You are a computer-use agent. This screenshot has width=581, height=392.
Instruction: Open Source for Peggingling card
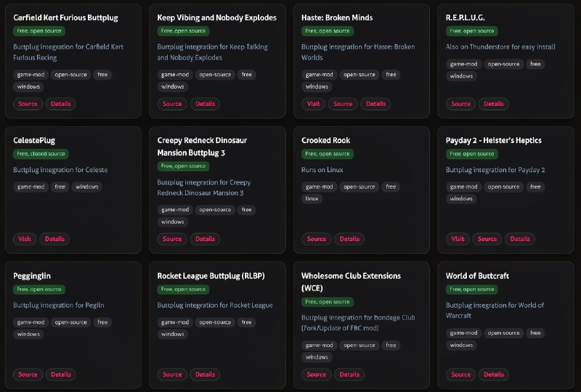pyautogui.click(x=28, y=375)
